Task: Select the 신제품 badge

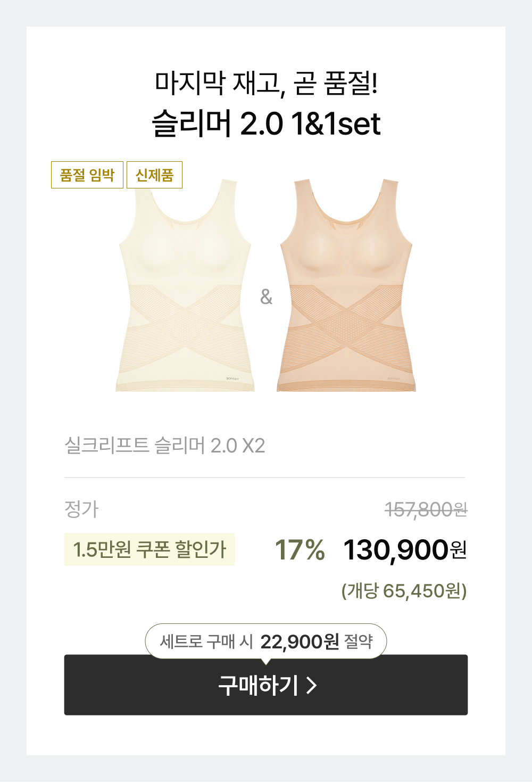Action: tap(154, 175)
